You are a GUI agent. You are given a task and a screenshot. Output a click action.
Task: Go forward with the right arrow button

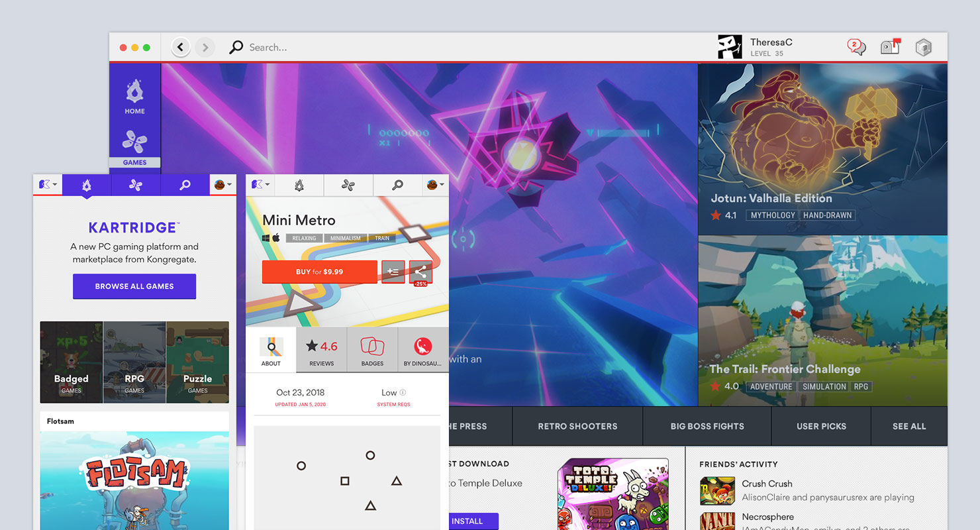(x=205, y=47)
